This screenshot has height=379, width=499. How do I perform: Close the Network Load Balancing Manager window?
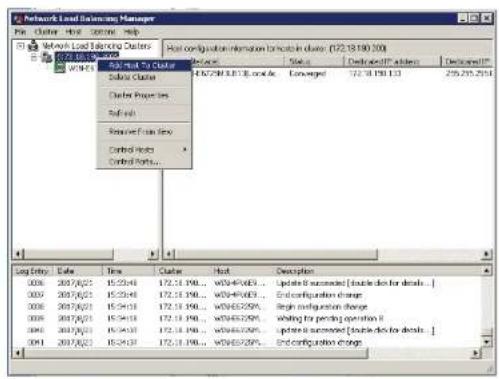(487, 18)
